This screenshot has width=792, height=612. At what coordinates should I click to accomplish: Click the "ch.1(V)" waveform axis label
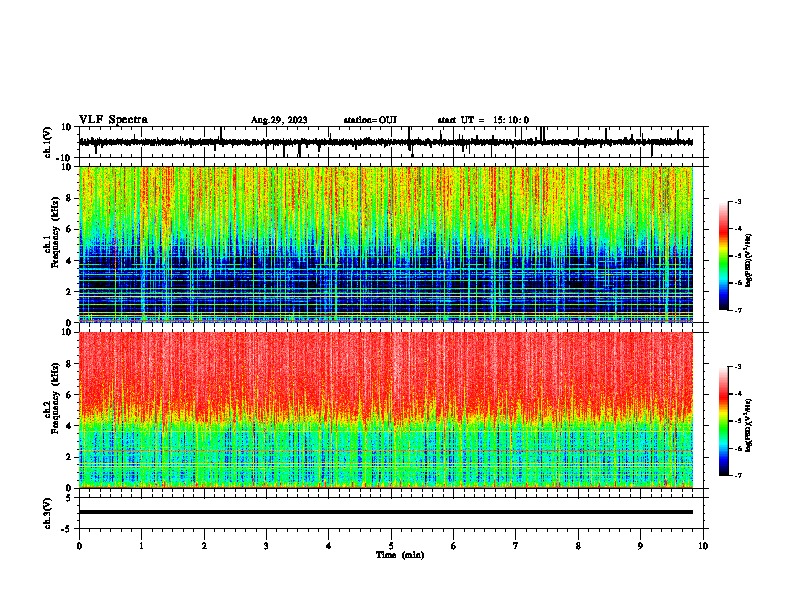tap(48, 142)
